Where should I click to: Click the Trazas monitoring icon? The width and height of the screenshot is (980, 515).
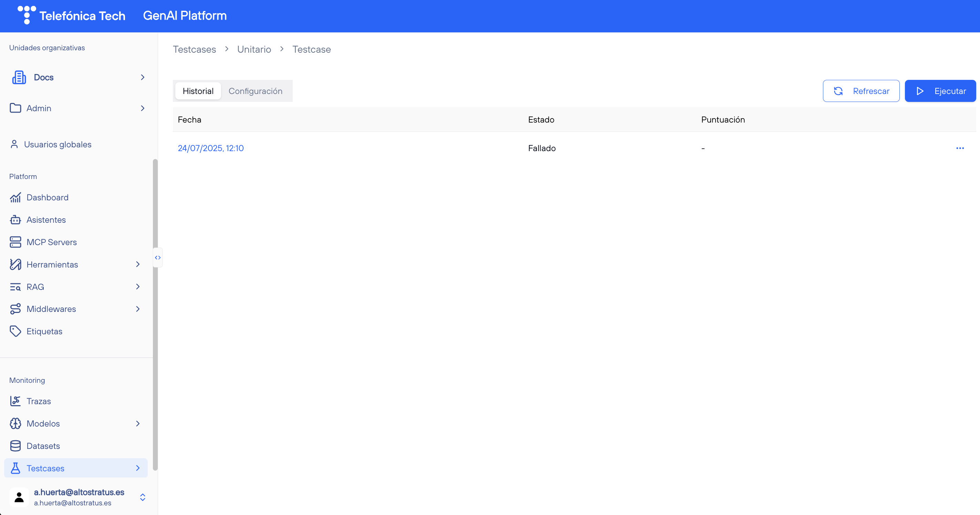(15, 401)
